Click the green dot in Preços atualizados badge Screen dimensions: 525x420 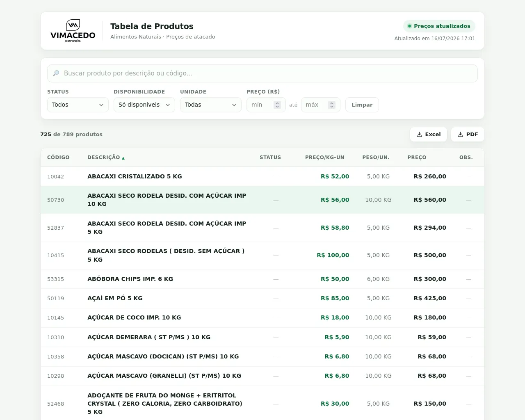[409, 26]
